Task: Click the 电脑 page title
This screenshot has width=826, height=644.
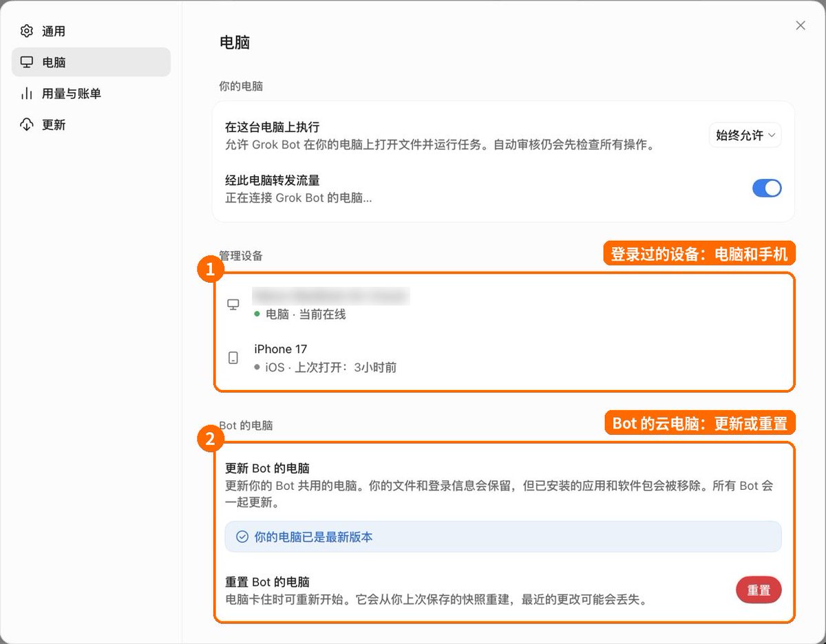Action: (235, 42)
